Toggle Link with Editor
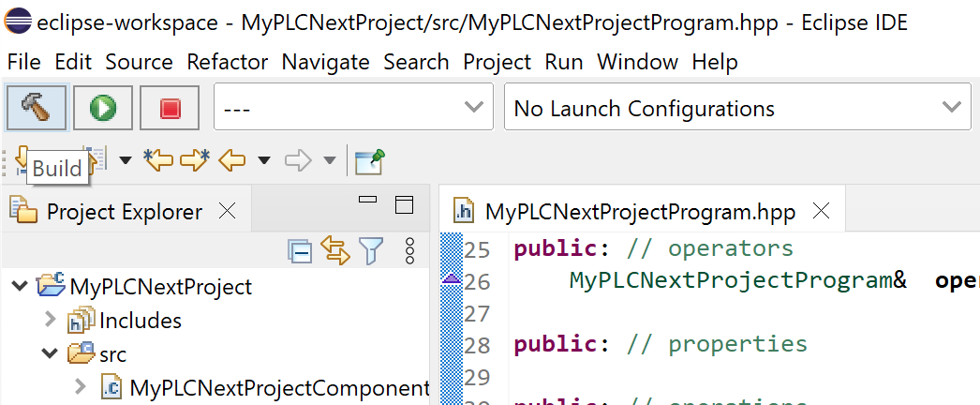The image size is (980, 405). [x=335, y=250]
